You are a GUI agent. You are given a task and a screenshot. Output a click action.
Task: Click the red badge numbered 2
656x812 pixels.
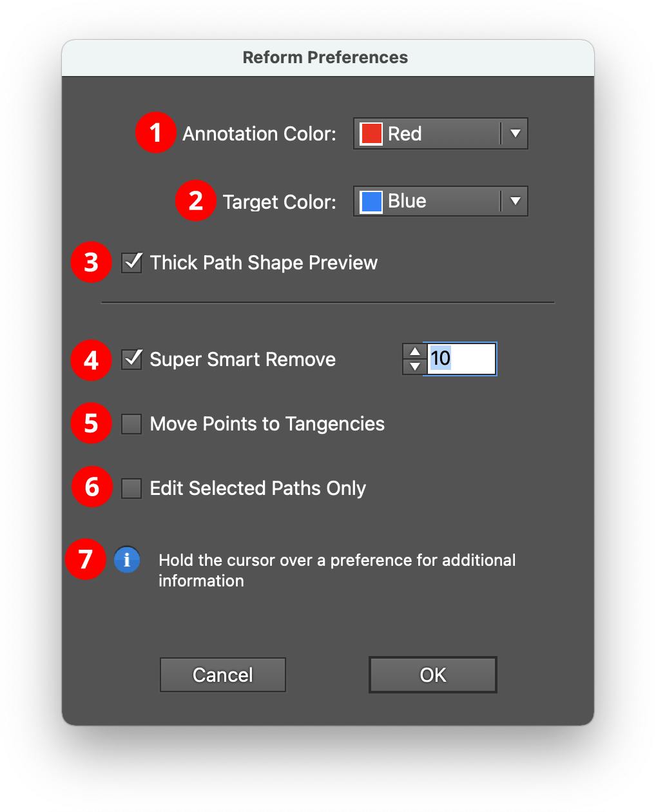point(196,201)
